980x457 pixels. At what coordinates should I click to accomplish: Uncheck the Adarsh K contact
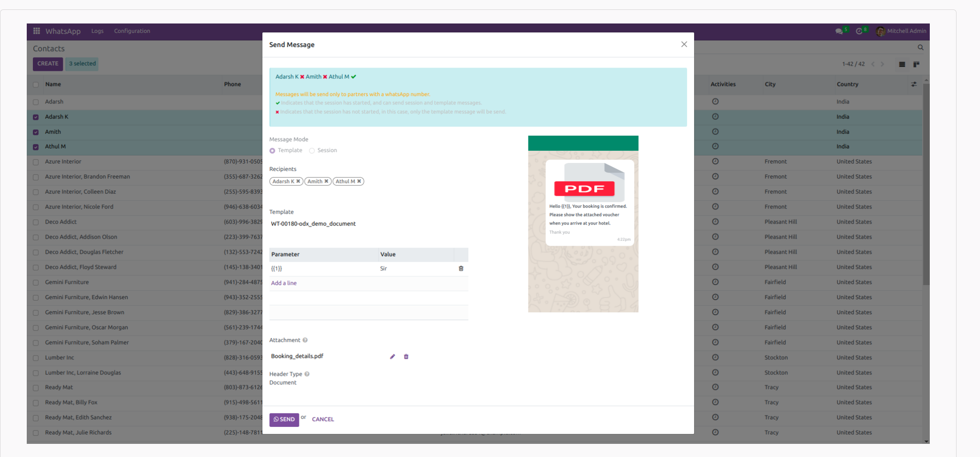coord(36,117)
